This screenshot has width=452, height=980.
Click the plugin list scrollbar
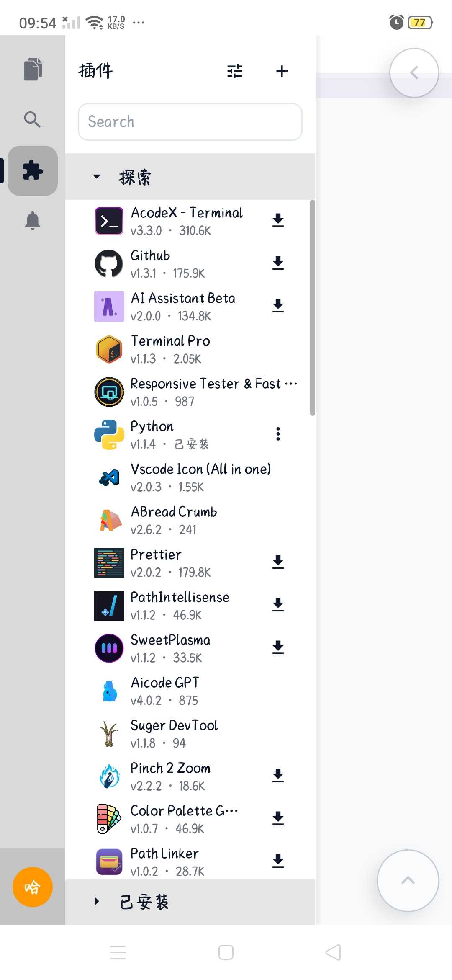(312, 308)
